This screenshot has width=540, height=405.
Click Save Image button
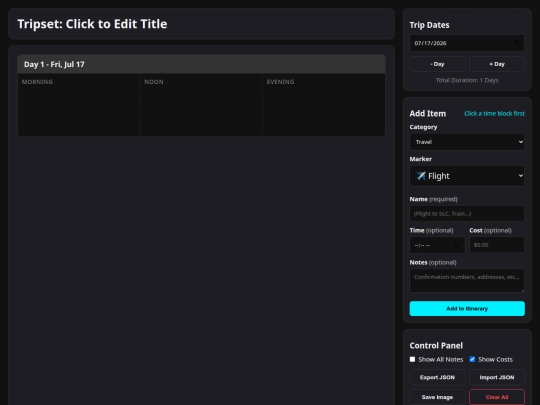[x=437, y=397]
